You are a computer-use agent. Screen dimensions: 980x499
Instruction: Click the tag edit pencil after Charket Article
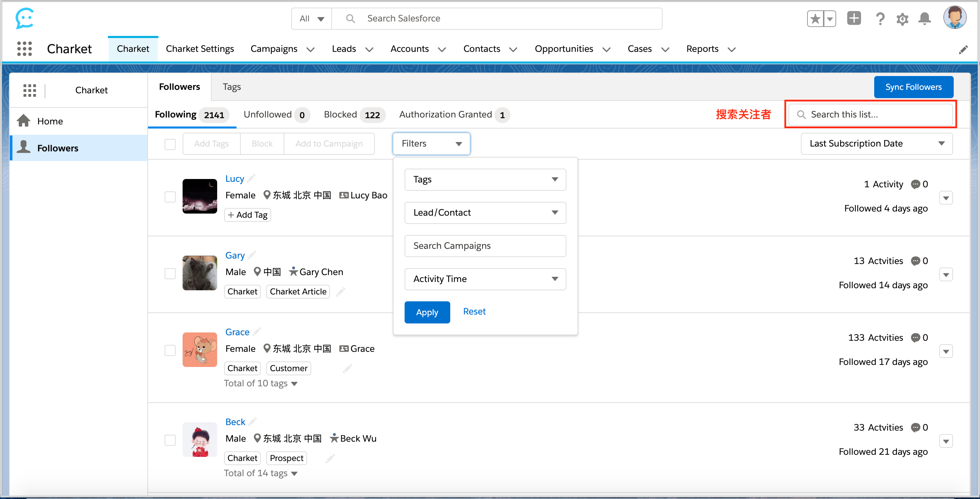click(341, 292)
